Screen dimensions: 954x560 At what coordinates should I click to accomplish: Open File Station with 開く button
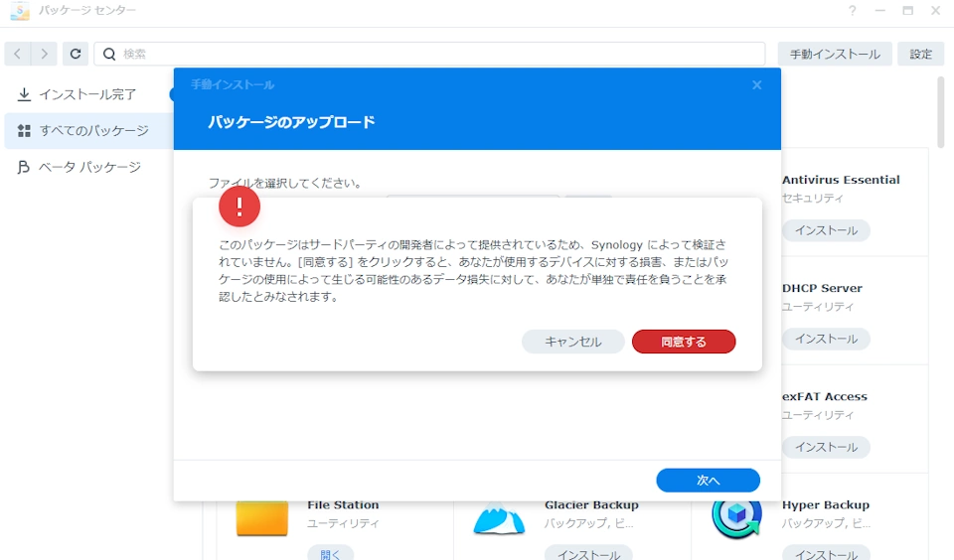330,553
